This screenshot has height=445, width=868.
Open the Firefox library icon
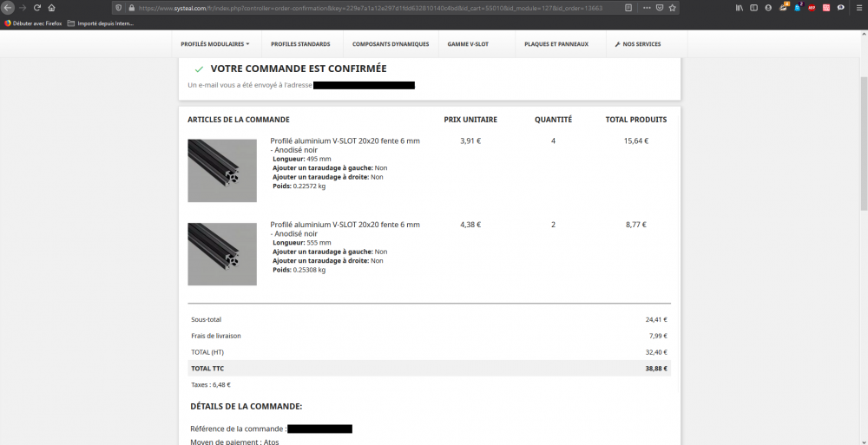[x=740, y=8]
